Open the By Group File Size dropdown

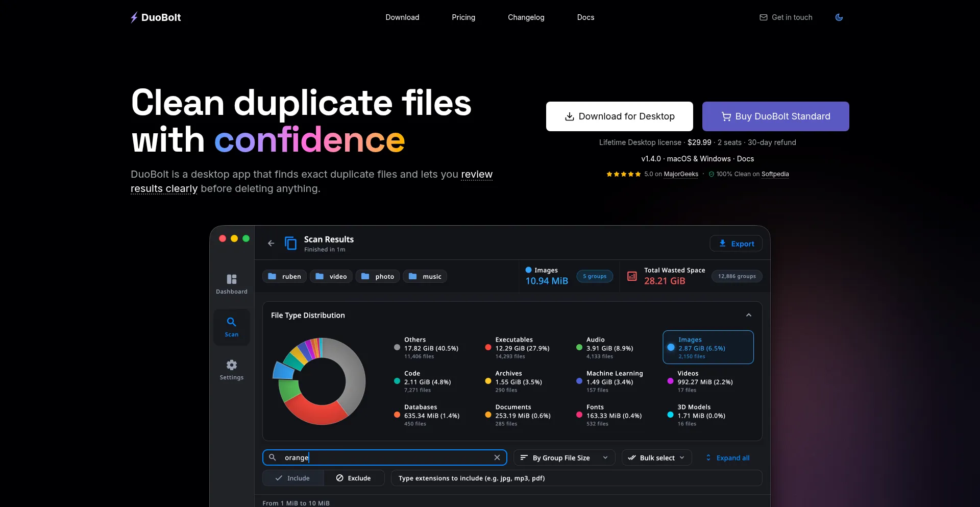pyautogui.click(x=564, y=457)
